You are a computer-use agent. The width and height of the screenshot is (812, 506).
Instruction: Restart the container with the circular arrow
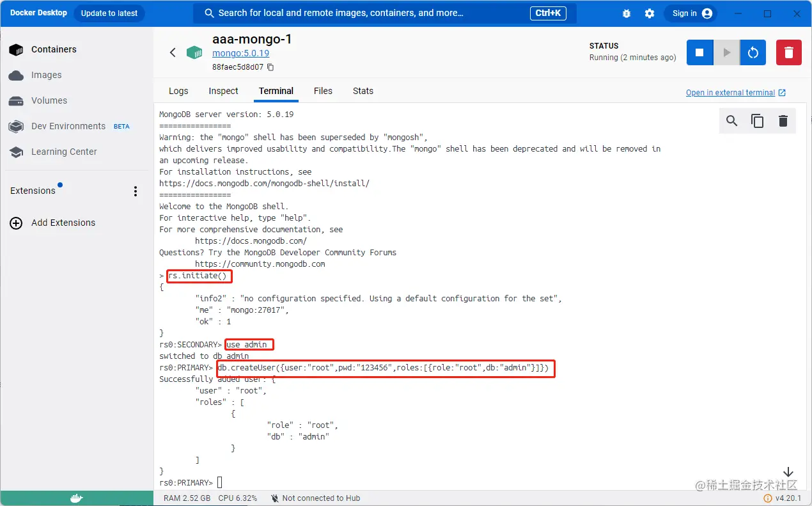[753, 52]
